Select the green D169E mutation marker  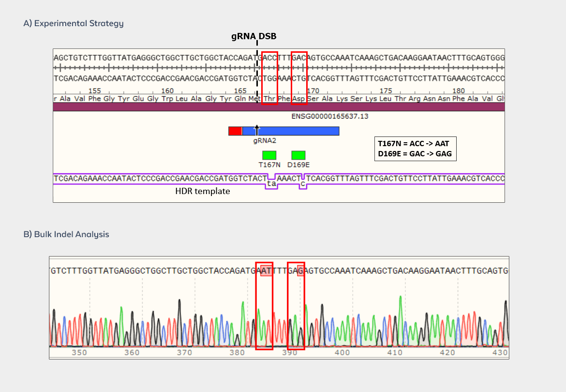tap(298, 155)
